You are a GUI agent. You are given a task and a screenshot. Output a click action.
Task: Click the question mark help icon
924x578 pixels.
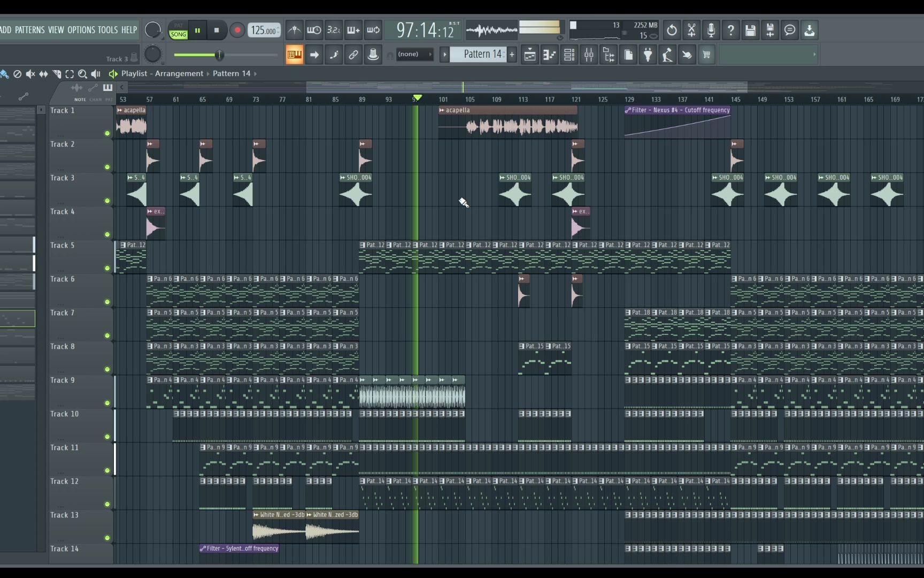pos(731,30)
